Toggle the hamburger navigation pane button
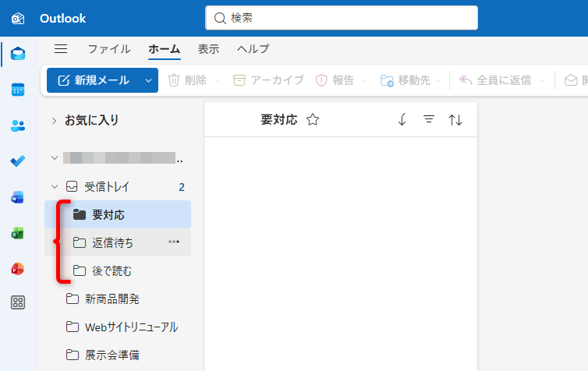 click(61, 49)
